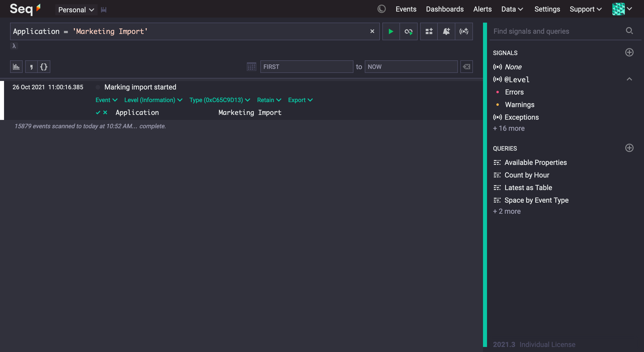The height and width of the screenshot is (352, 644).
Task: Click the add alert bell icon
Action: (x=446, y=31)
